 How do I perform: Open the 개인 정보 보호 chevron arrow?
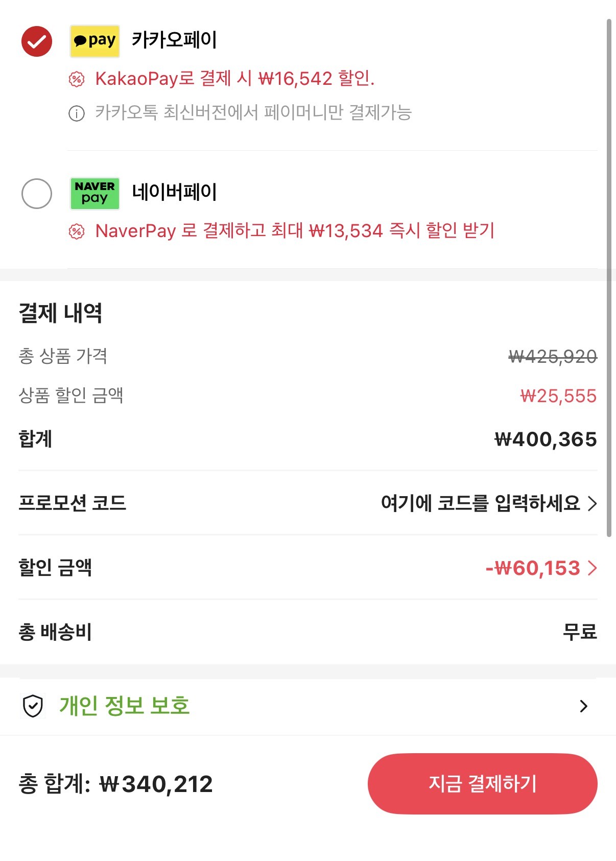pos(583,706)
